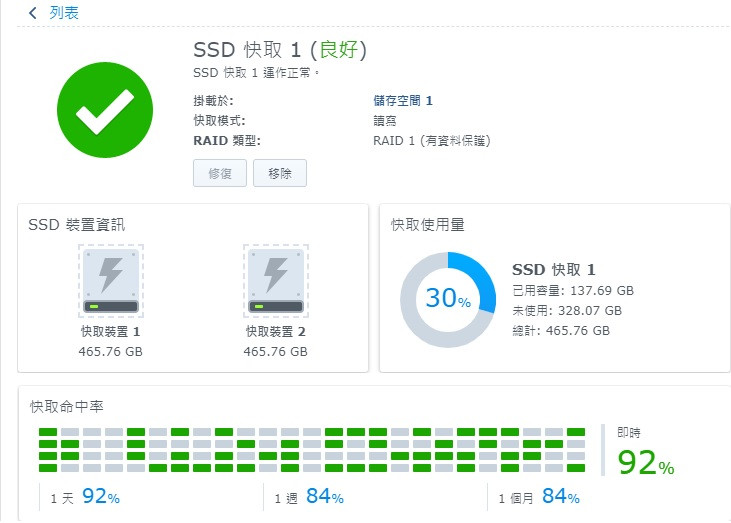The image size is (731, 523).
Task: Click the 已用容量 137.69 GB text
Action: (x=573, y=291)
